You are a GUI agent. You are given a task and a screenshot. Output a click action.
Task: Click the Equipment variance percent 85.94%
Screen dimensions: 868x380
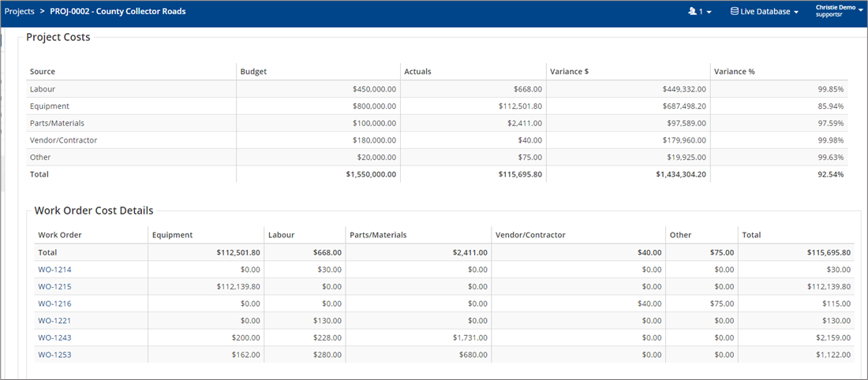coord(832,106)
